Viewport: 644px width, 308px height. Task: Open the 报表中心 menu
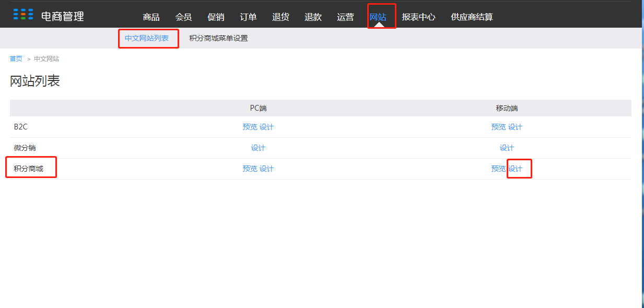coord(418,17)
